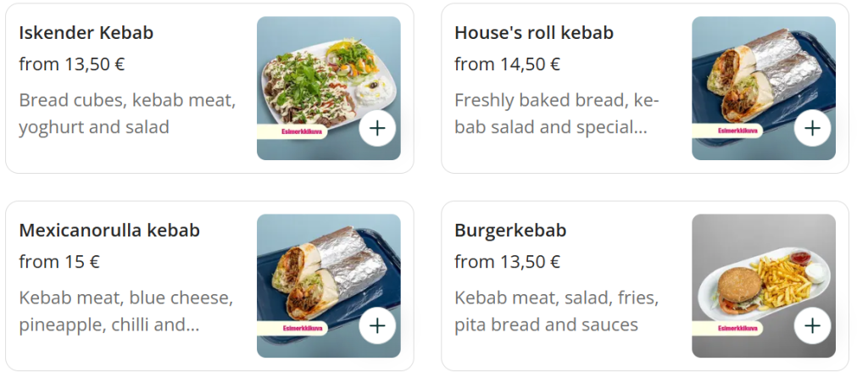Screen dimensions: 868x378
Task: Click Iskender description about bread cubes
Action: 127,114
